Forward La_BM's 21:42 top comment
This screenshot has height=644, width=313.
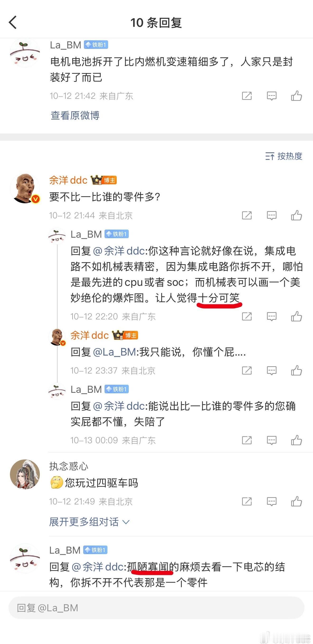point(247,96)
